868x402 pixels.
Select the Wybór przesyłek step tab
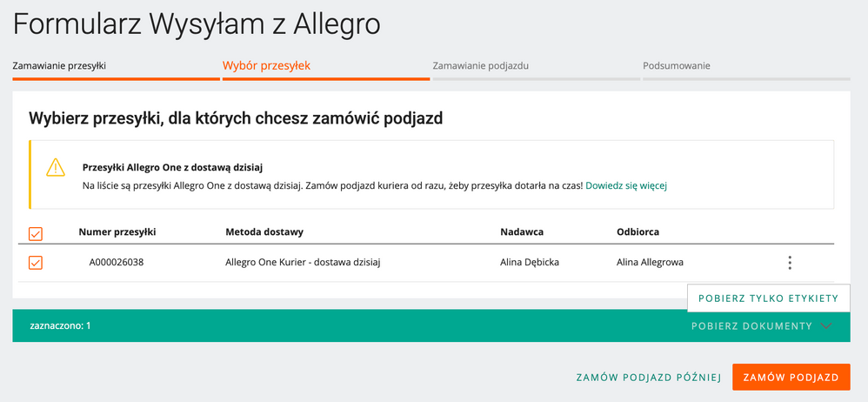tap(266, 66)
